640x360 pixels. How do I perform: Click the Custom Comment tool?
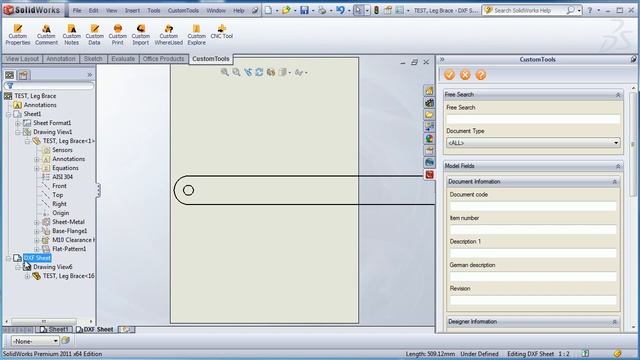46,34
